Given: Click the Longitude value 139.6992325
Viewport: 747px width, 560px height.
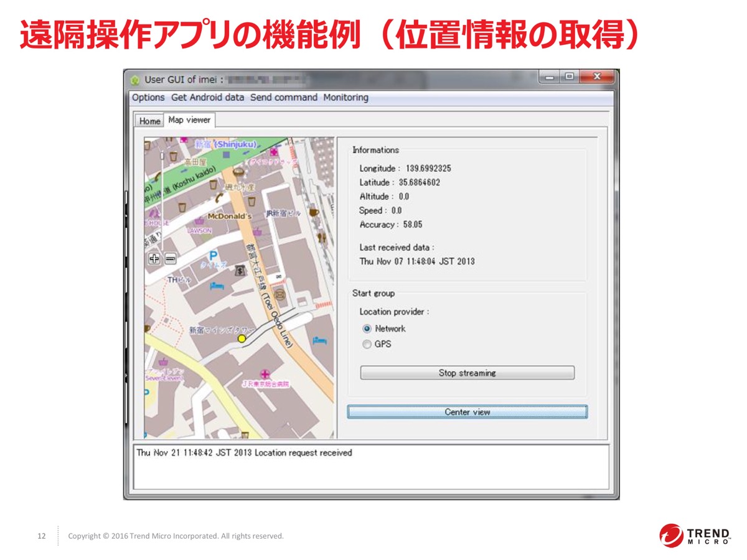Looking at the screenshot, I should (x=428, y=169).
